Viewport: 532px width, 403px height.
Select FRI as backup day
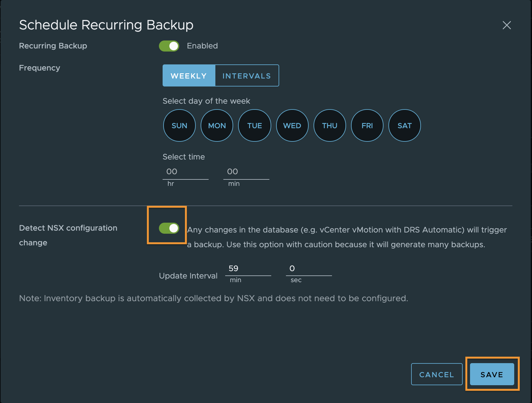click(367, 125)
